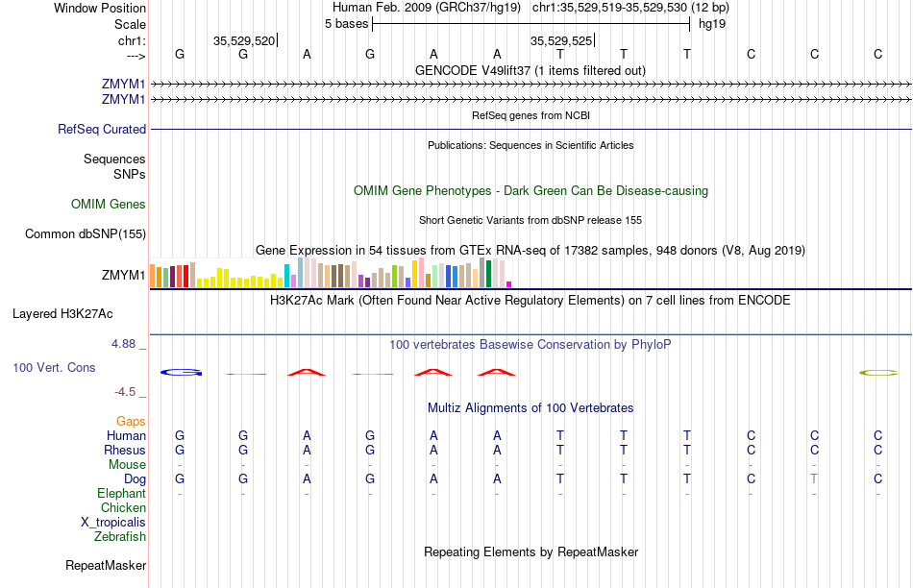Select the 35,529,525 coordinate marker
The height and width of the screenshot is (588, 913).
click(560, 40)
